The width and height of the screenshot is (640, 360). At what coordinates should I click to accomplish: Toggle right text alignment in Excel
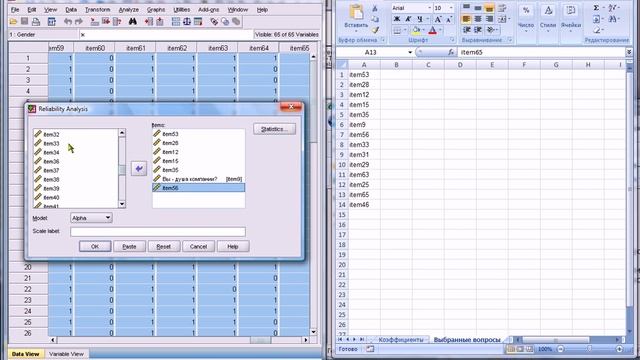pyautogui.click(x=489, y=19)
